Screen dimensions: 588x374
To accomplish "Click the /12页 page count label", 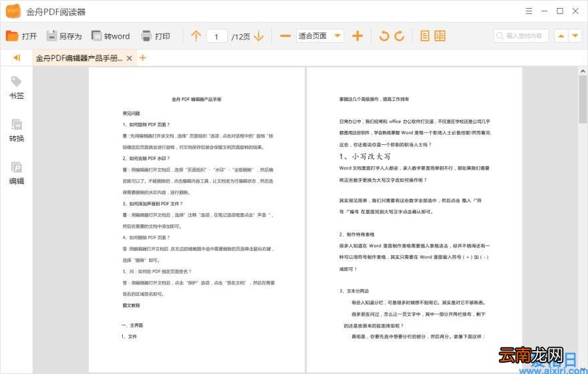I will tap(241, 37).
